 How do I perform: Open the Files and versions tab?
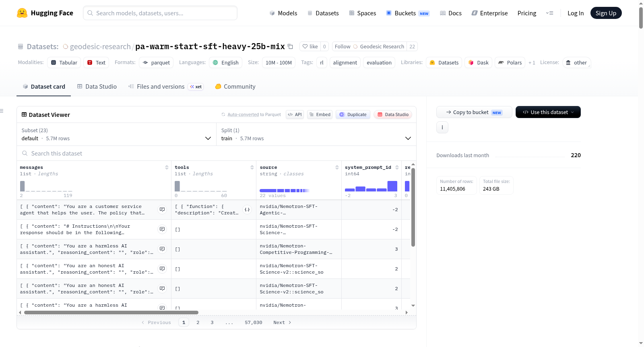[x=165, y=87]
